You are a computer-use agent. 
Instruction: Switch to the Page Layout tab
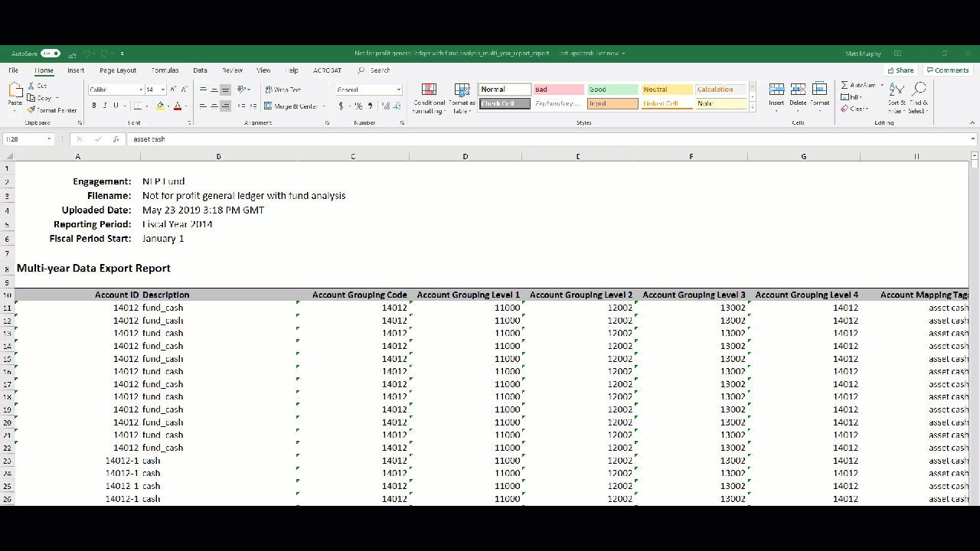118,70
